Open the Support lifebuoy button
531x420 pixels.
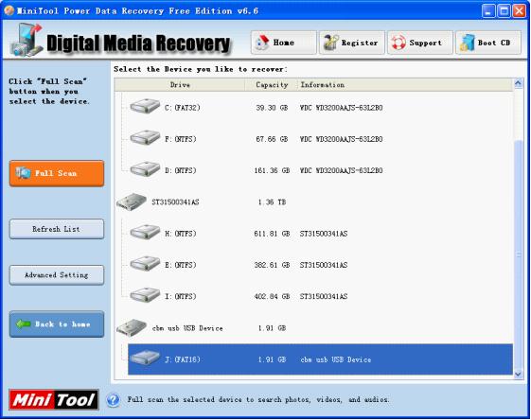420,43
